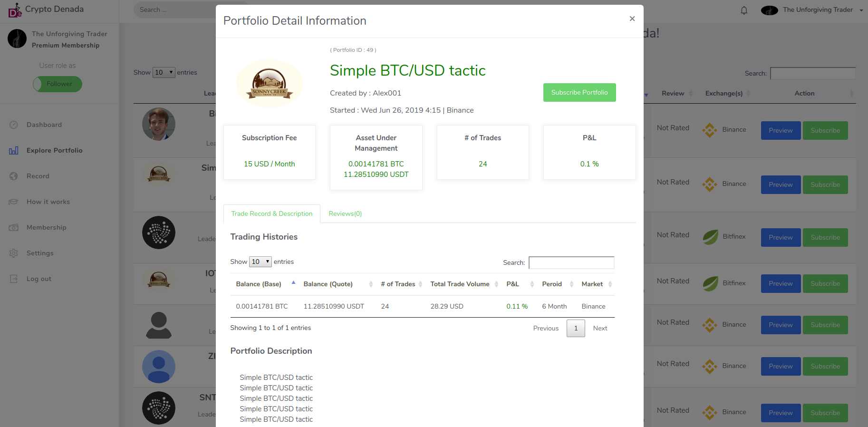Image resolution: width=868 pixels, height=427 pixels.
Task: Open the modal Show entries dropdown
Action: click(x=260, y=262)
